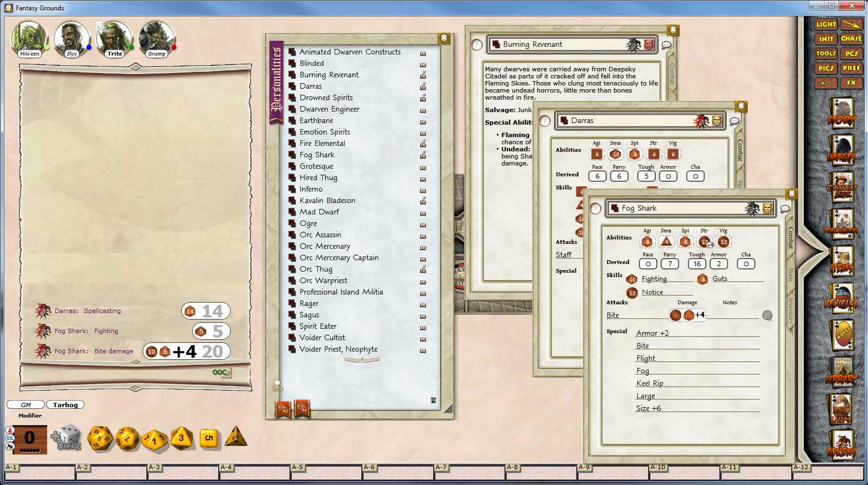This screenshot has height=485, width=868.
Task: Click the white Damage die icon
Action: [69, 438]
